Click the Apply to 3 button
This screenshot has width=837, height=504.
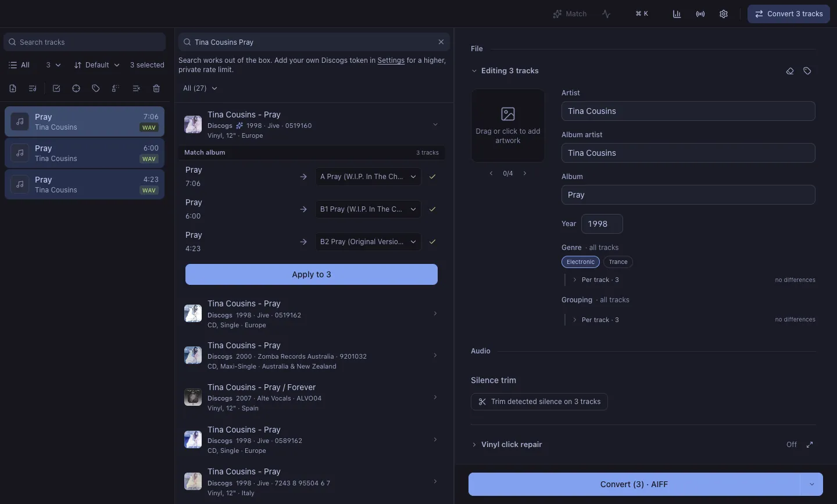click(312, 274)
